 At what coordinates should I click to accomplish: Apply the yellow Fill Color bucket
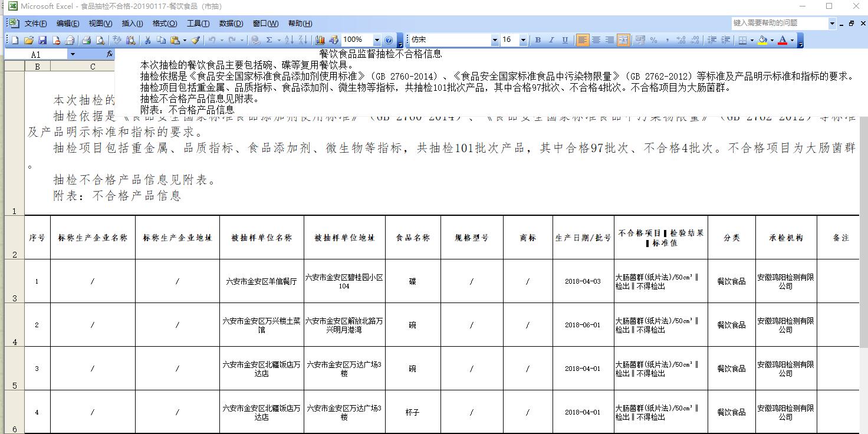pos(762,40)
